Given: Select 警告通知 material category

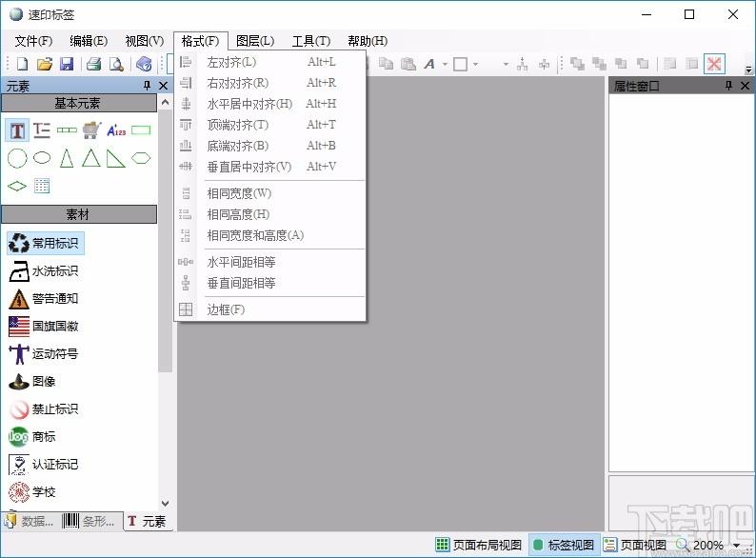Looking at the screenshot, I should pos(44,299).
